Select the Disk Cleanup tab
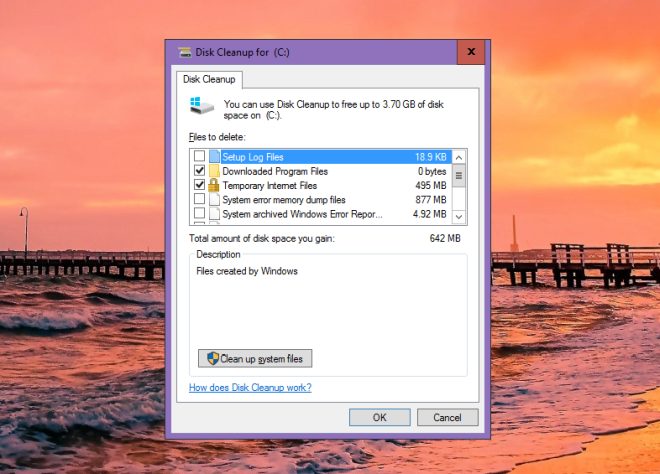This screenshot has width=660, height=474. tap(209, 79)
